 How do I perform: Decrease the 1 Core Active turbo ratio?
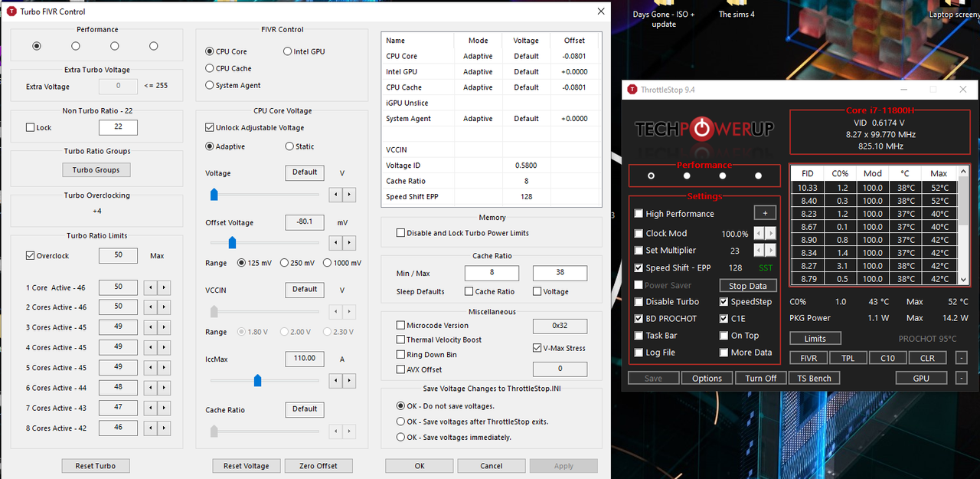coord(152,287)
